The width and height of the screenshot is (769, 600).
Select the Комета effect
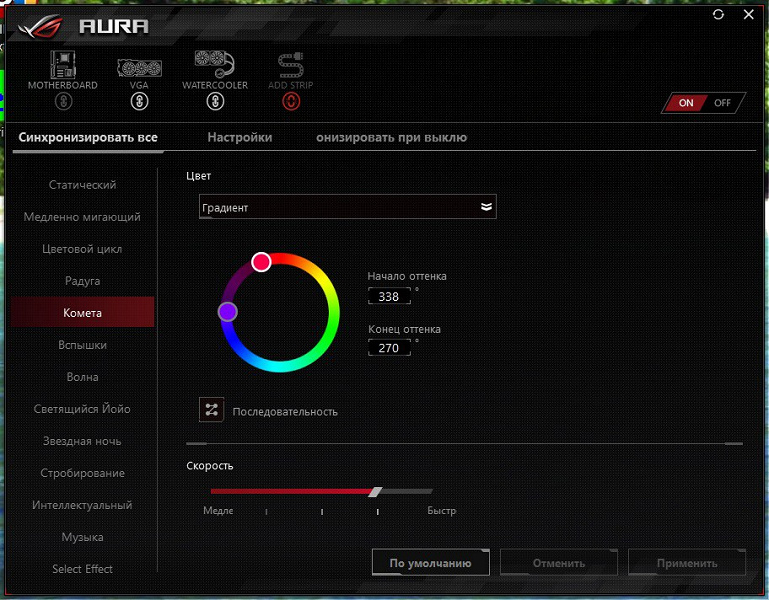pos(82,312)
